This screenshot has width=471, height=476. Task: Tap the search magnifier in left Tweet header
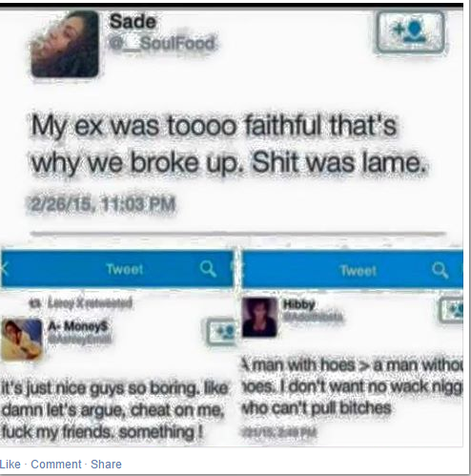click(208, 269)
